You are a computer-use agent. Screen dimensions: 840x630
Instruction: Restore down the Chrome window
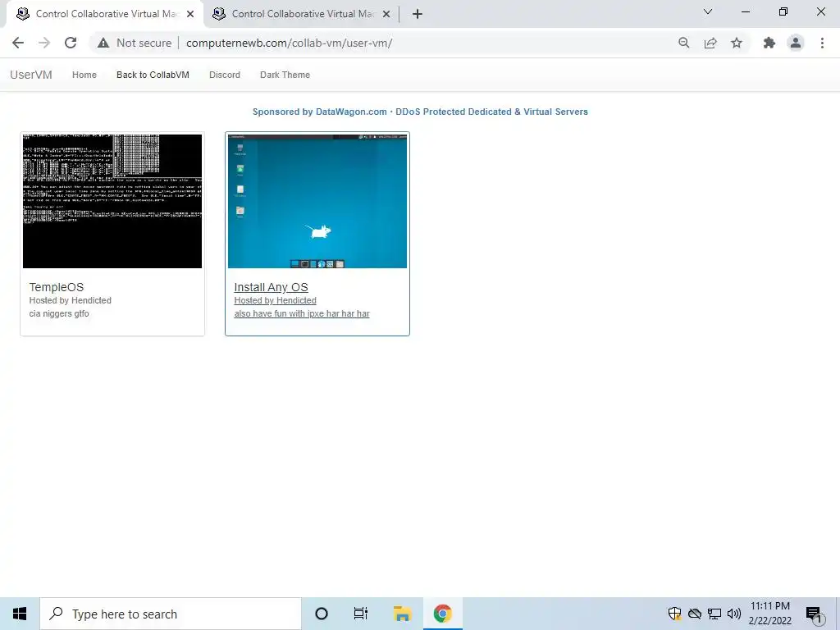click(783, 11)
